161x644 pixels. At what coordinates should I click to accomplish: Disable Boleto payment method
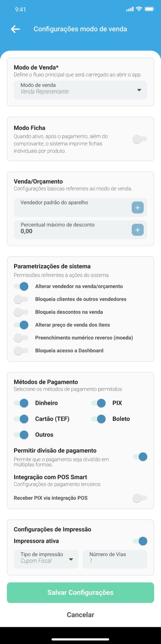pos(98,419)
